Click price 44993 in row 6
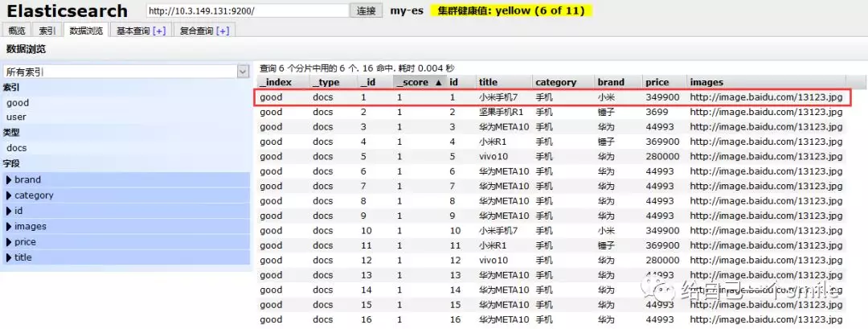This screenshot has width=868, height=329. (x=660, y=171)
